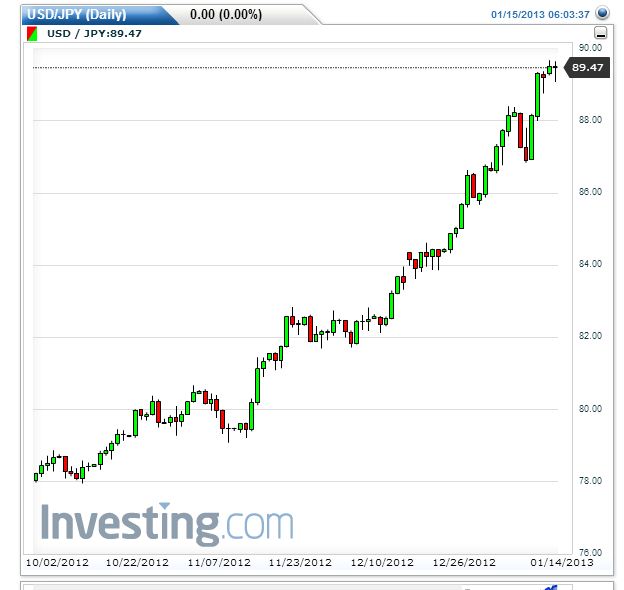
Task: Click the 01/14/2013 date axis label
Action: click(x=562, y=563)
